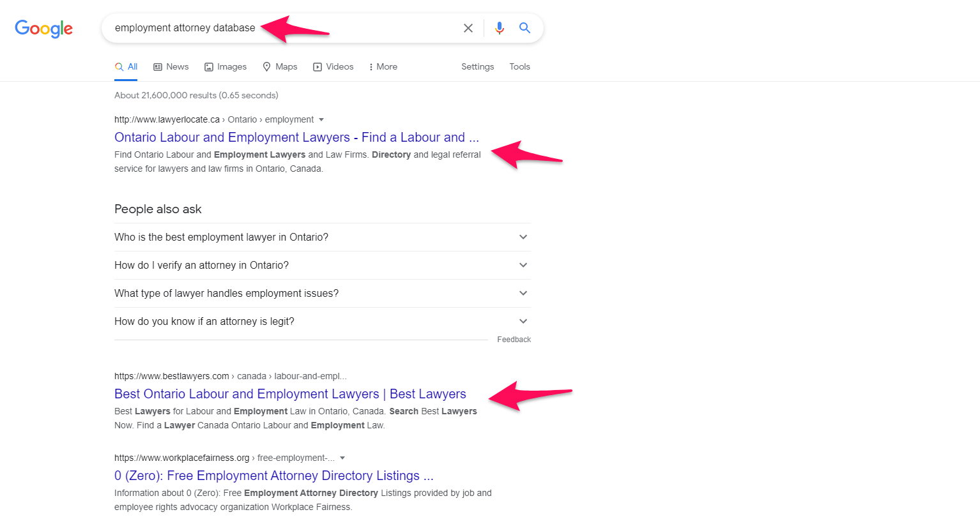Select the News tab icon

[157, 66]
